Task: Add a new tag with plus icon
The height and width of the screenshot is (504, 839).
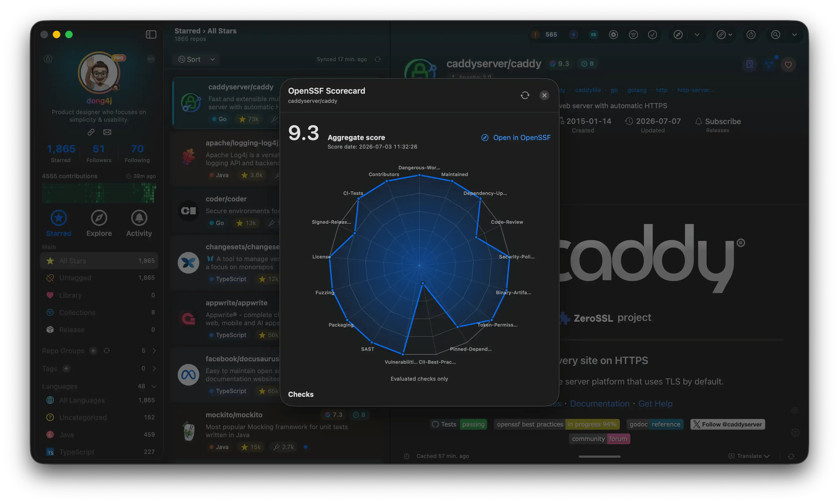Action: [x=66, y=369]
